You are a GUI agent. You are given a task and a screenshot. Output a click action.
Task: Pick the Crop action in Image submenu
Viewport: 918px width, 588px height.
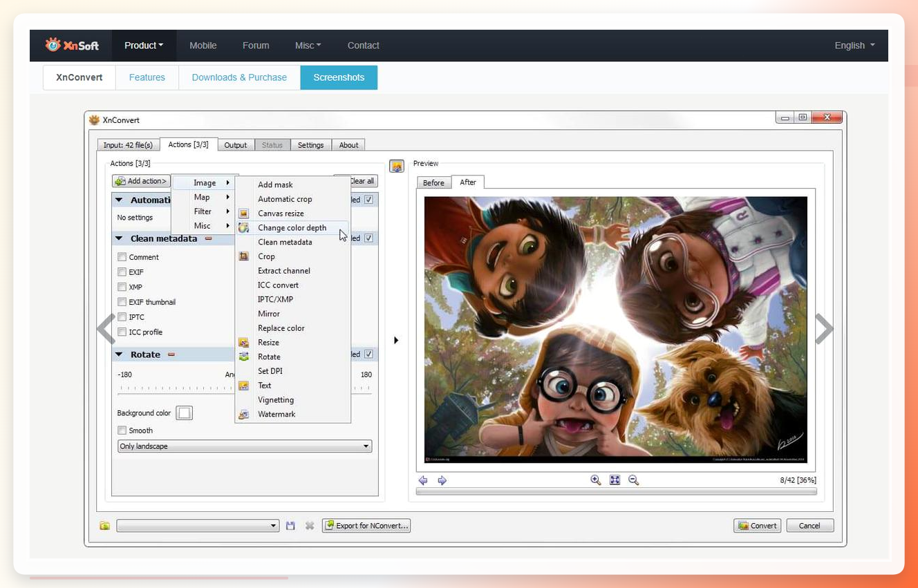tap(266, 256)
